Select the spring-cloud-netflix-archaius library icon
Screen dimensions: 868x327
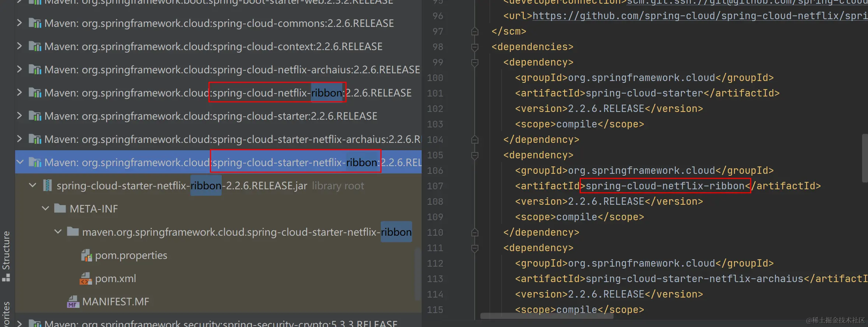click(35, 70)
